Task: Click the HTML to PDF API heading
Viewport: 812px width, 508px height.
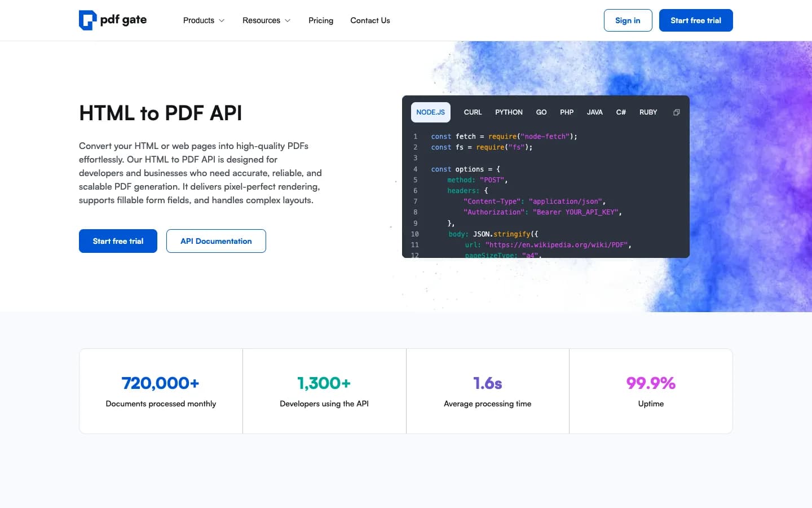Action: [x=161, y=113]
